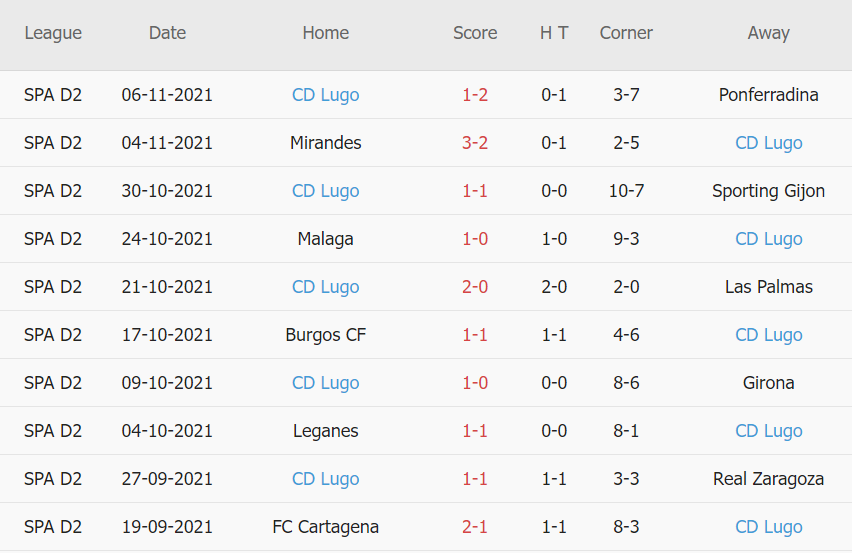Click the Real Zaragoza away team
Screen dimensions: 852x553
pos(768,479)
